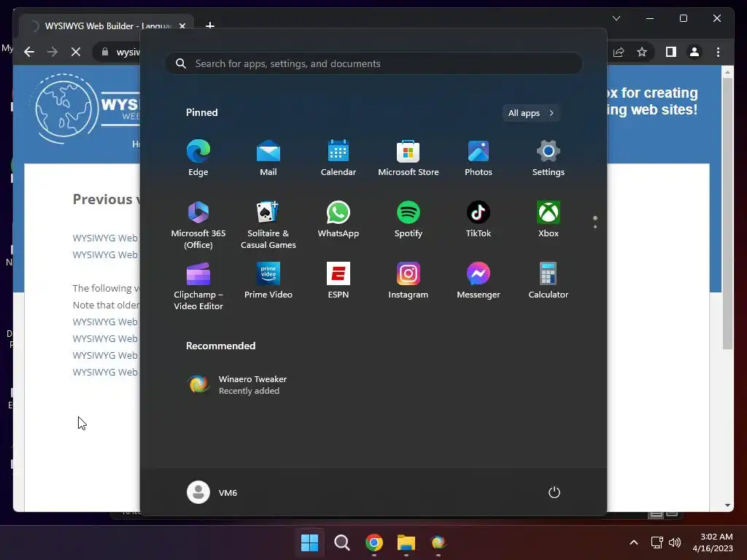The width and height of the screenshot is (747, 560).
Task: Open the VM6 user account menu
Action: (x=212, y=492)
